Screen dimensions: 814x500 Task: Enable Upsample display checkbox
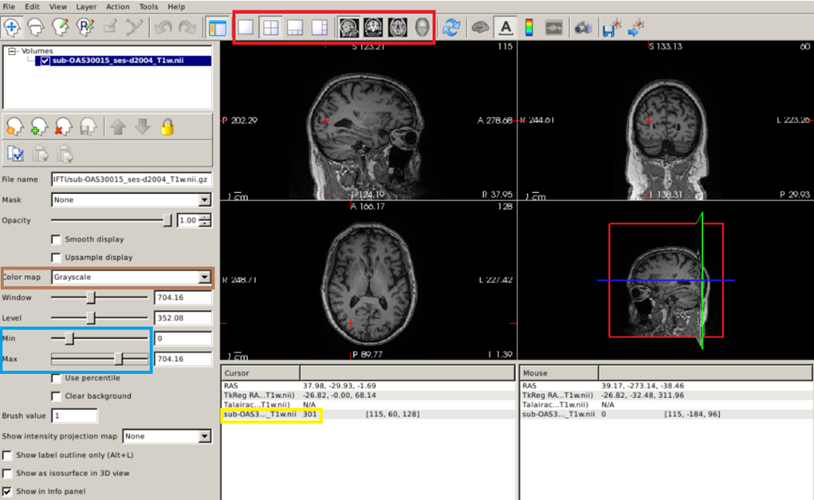point(56,258)
